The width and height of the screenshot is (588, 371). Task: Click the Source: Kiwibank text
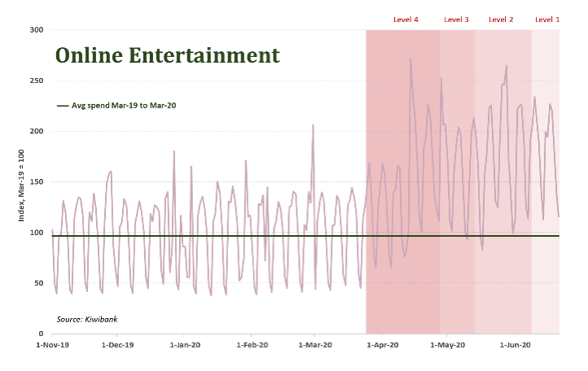pos(87,319)
